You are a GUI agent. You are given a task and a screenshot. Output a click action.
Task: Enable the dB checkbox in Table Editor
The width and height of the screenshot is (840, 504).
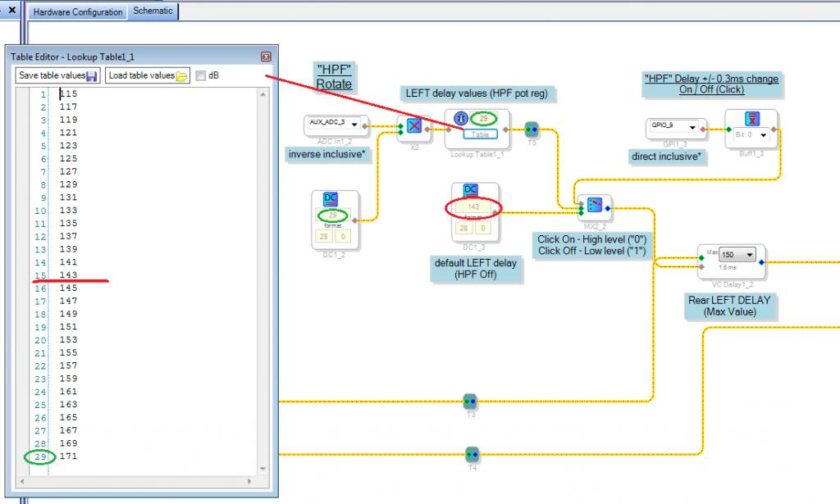201,75
